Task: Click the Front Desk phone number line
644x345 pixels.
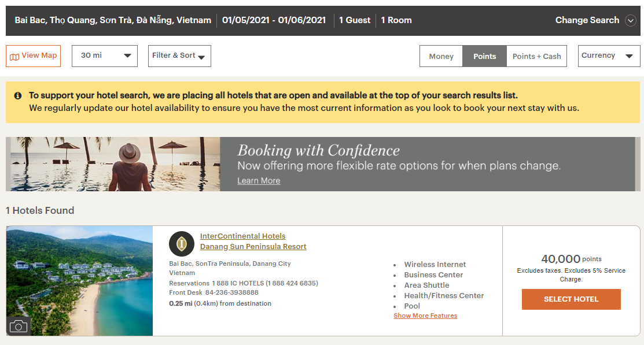Action: pyautogui.click(x=214, y=292)
